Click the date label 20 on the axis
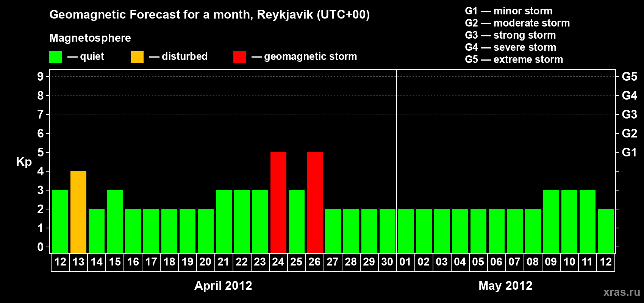644x303 pixels. tap(205, 262)
